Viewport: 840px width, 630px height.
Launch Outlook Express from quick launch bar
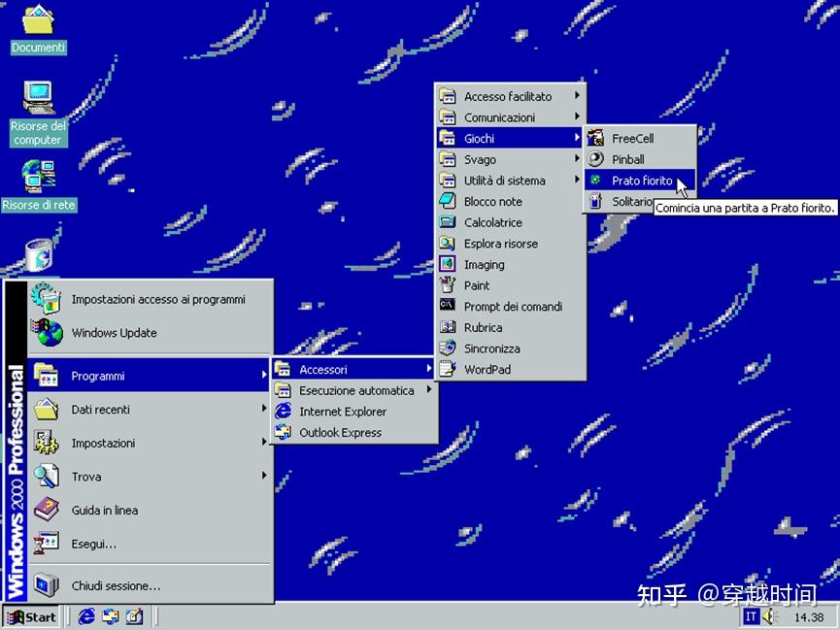click(x=111, y=616)
